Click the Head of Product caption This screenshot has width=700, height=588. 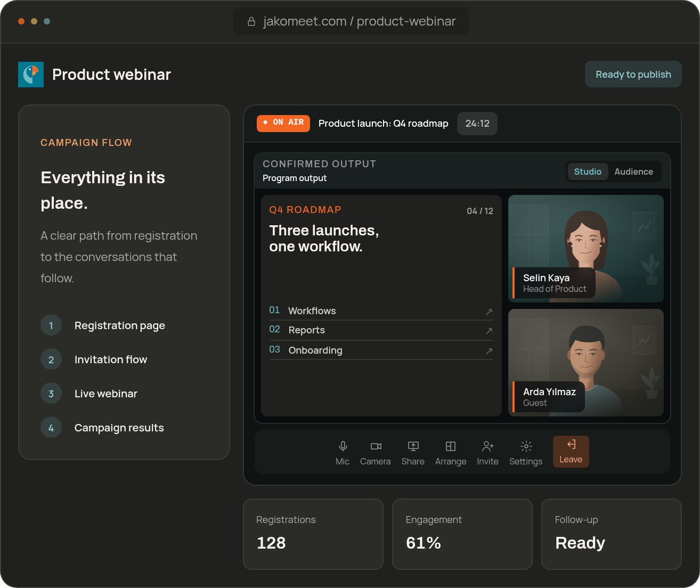pyautogui.click(x=555, y=289)
